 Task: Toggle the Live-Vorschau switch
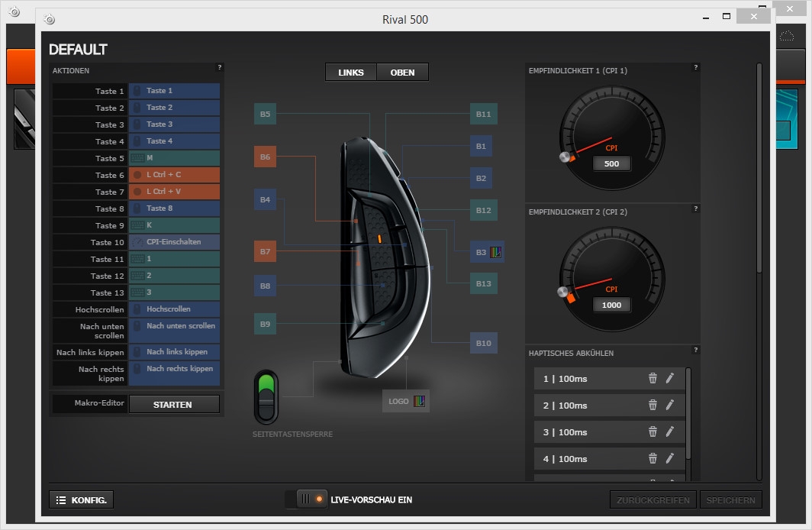307,499
